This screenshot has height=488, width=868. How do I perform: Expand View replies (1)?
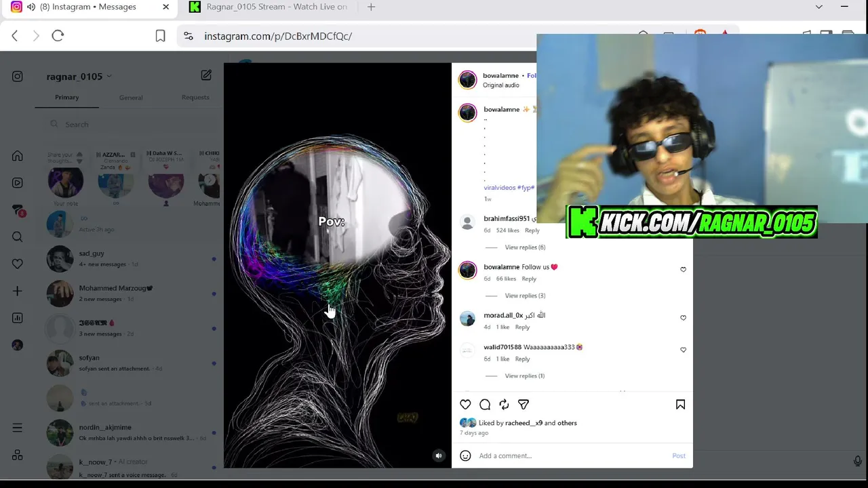coord(525,376)
